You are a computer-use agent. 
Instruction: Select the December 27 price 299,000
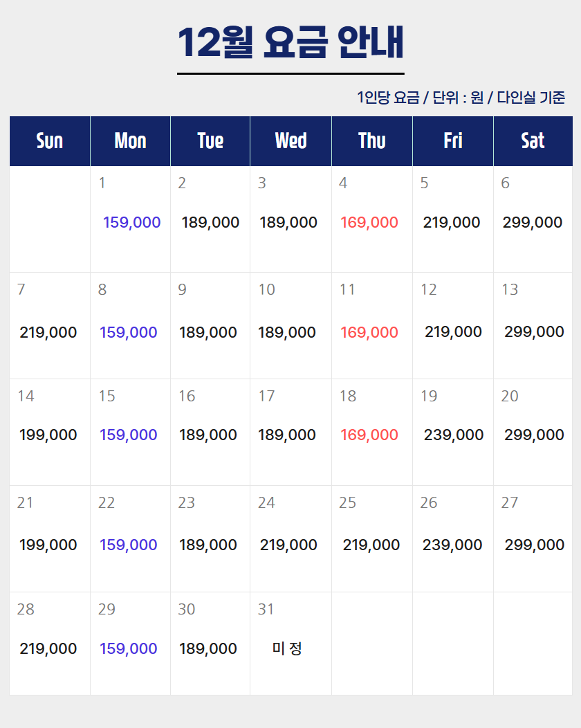point(535,545)
